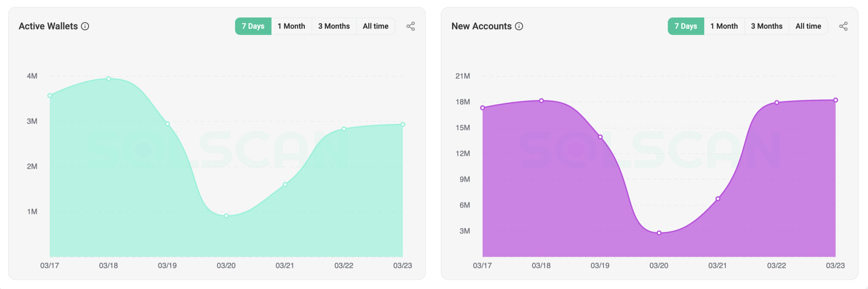Image resolution: width=868 pixels, height=289 pixels.
Task: Show All time for Active Wallets
Action: (375, 26)
